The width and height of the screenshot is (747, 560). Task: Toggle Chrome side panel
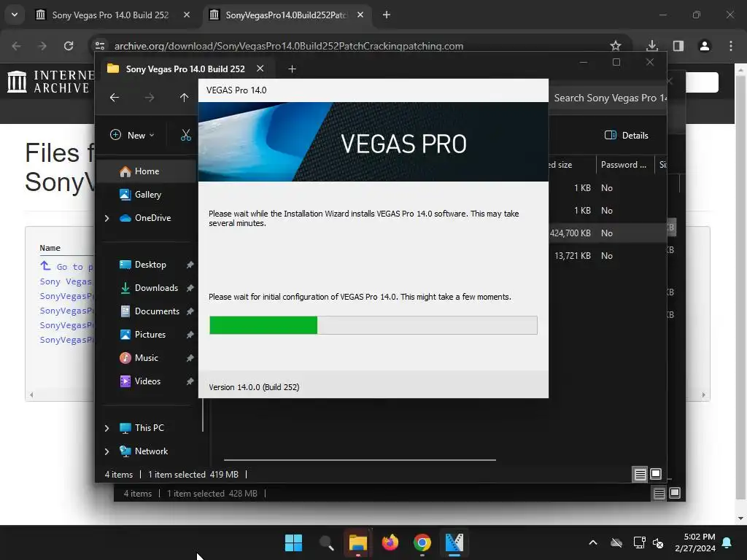pyautogui.click(x=678, y=46)
